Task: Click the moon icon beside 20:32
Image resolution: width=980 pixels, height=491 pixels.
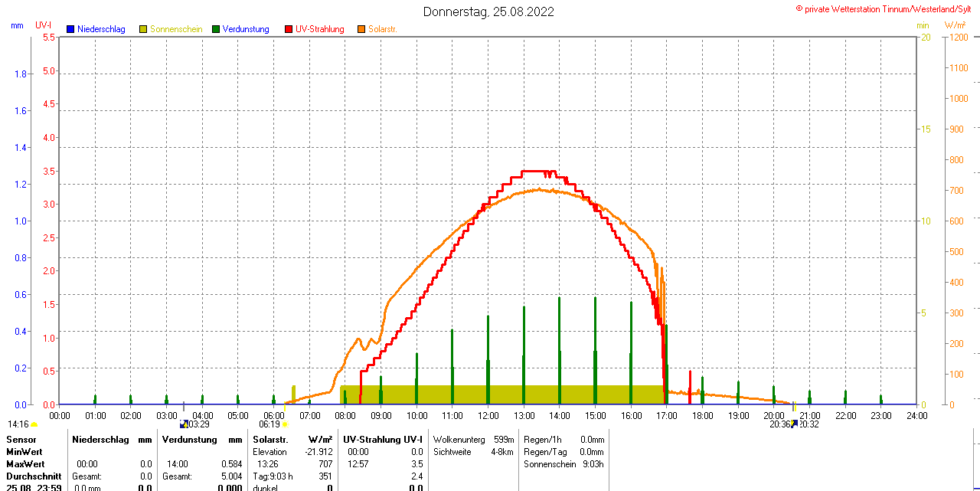Action: pyautogui.click(x=794, y=424)
